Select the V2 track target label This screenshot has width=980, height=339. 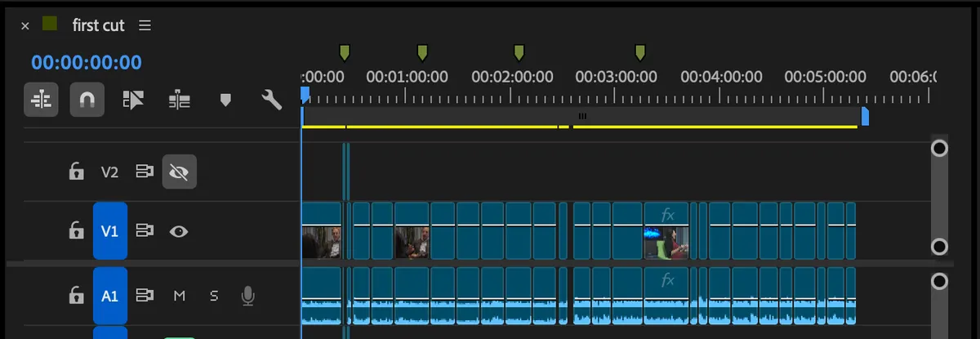(x=109, y=172)
